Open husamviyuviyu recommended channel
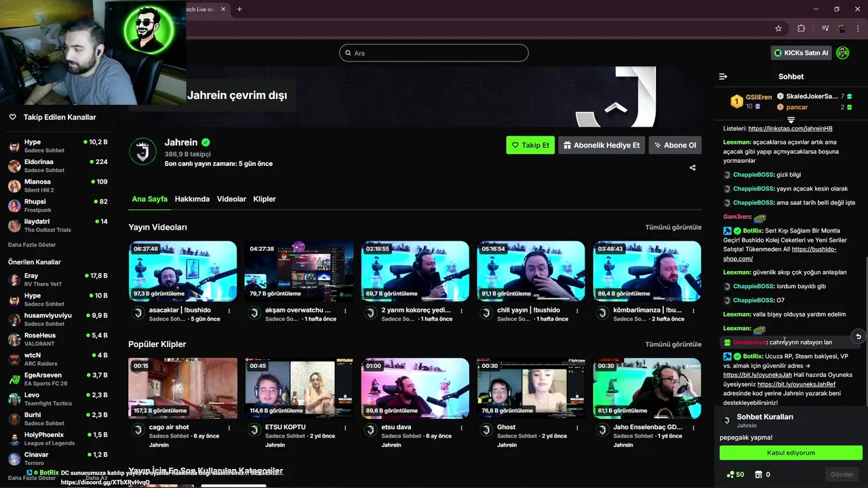868x488 pixels. (58, 319)
